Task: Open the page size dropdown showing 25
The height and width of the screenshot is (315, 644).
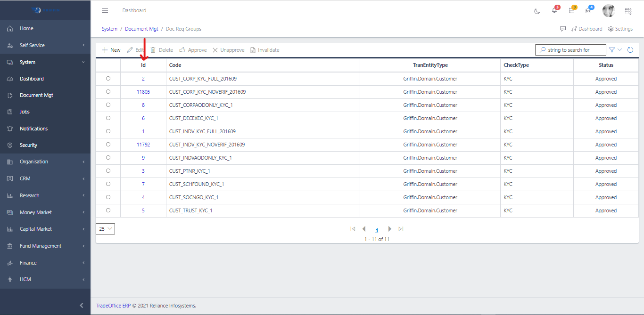Action: coord(105,228)
